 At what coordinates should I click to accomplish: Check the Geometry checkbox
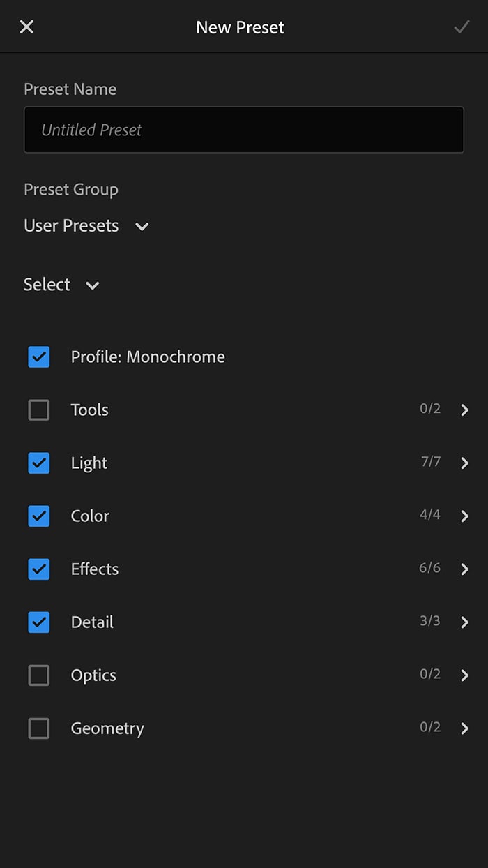[39, 728]
